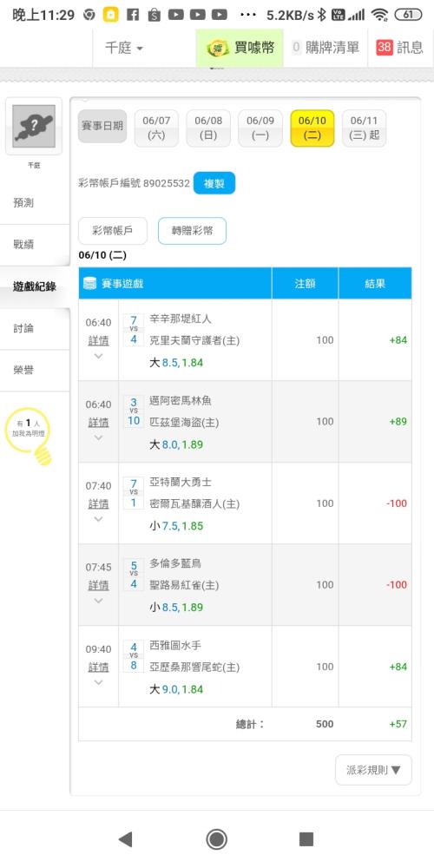
Task: Tap the 買噱幣 coin icon
Action: pos(218,48)
